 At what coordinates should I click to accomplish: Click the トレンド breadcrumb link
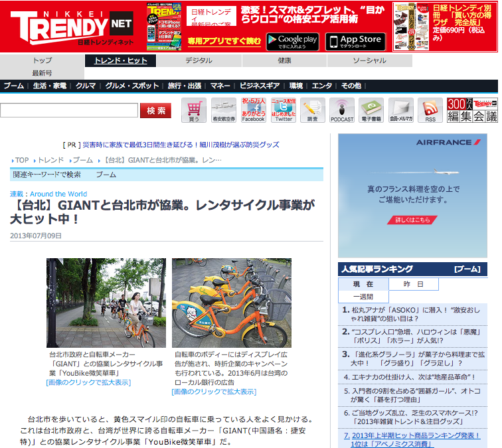coord(50,160)
